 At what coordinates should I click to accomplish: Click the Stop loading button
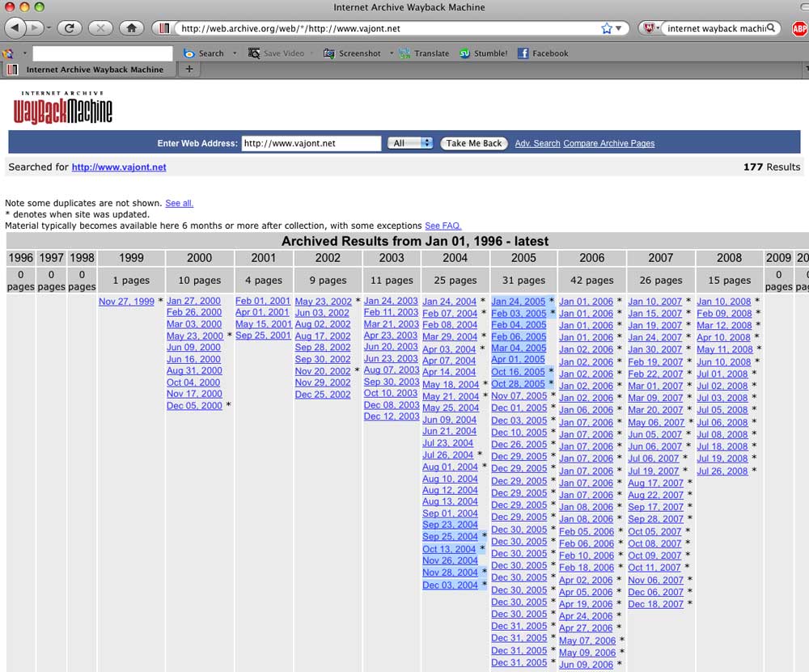100,27
